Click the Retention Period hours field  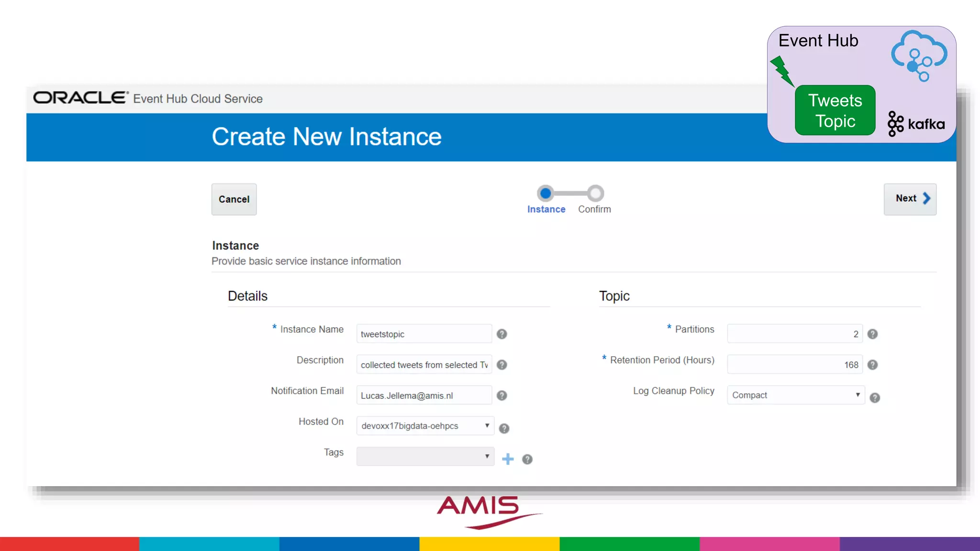(794, 364)
